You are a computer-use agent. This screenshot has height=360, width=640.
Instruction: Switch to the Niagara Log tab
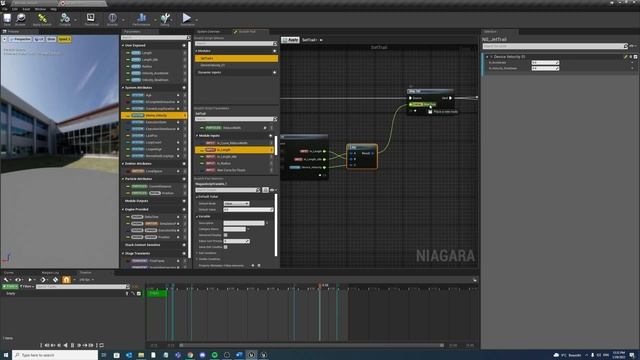click(51, 273)
